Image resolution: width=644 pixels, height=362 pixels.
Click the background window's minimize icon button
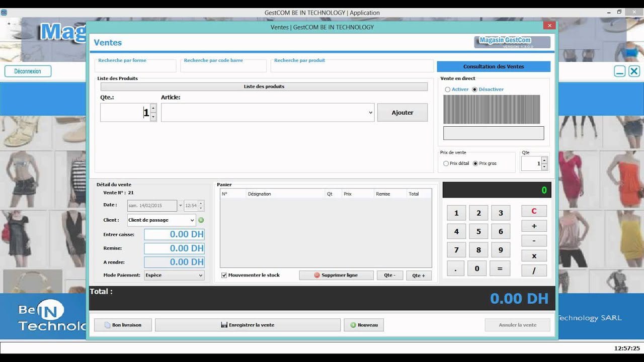click(x=619, y=71)
